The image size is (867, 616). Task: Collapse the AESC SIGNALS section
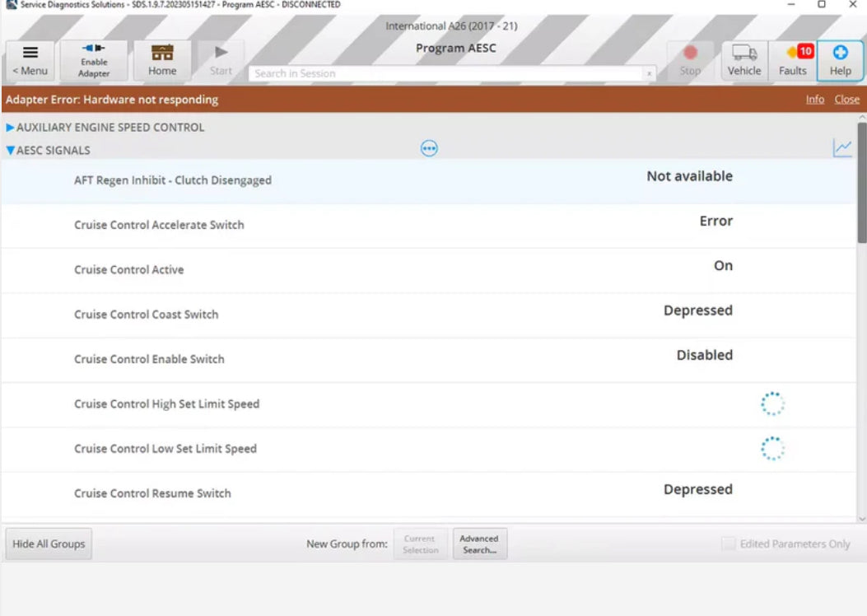pyautogui.click(x=10, y=151)
